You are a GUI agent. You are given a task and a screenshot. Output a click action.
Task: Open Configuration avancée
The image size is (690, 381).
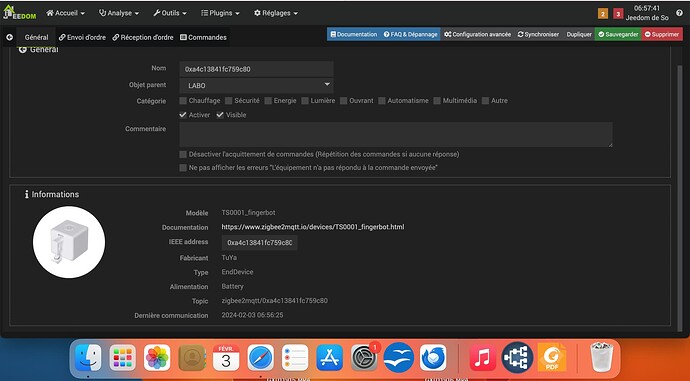tap(477, 34)
